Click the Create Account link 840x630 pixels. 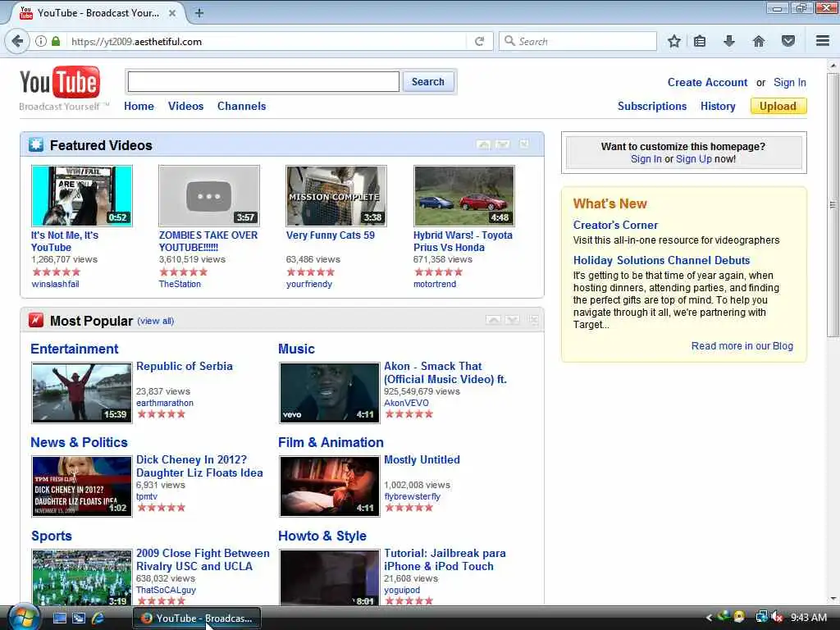[707, 83]
